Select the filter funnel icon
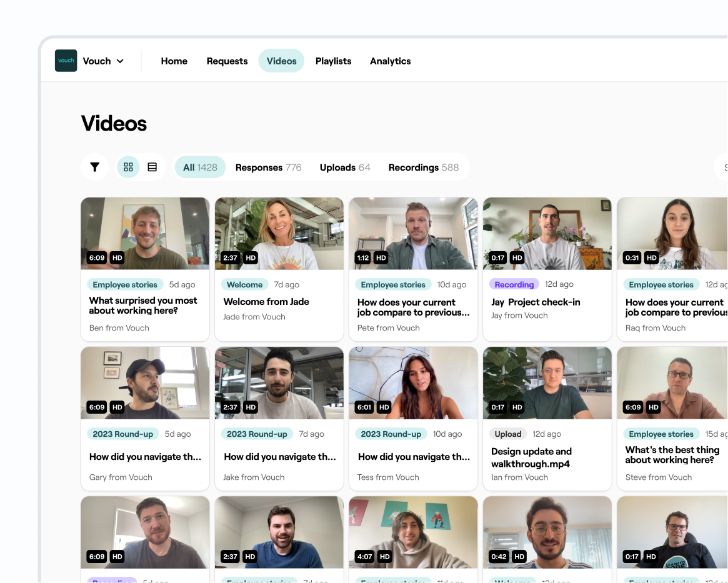The image size is (728, 583). (x=94, y=167)
